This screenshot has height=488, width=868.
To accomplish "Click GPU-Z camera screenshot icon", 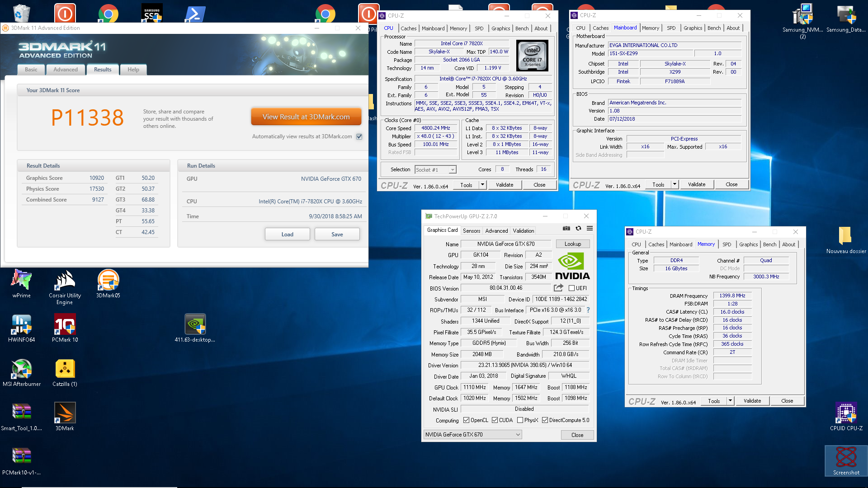I will click(566, 228).
